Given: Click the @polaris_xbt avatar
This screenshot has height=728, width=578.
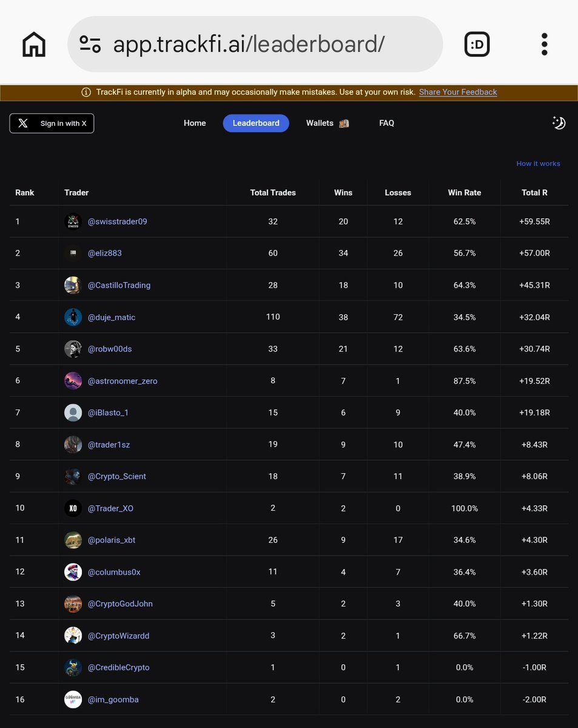Looking at the screenshot, I should [73, 541].
